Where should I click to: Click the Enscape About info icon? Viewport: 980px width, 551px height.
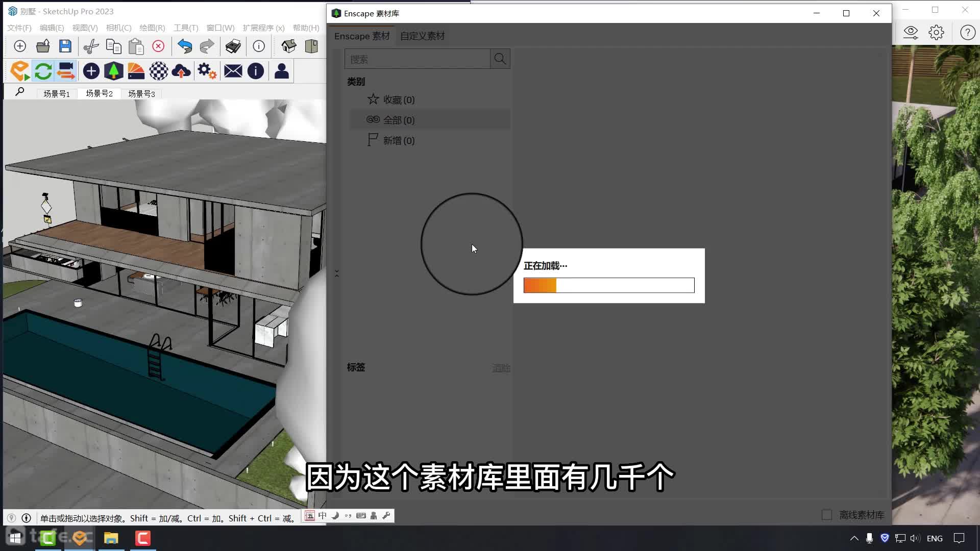click(x=256, y=71)
